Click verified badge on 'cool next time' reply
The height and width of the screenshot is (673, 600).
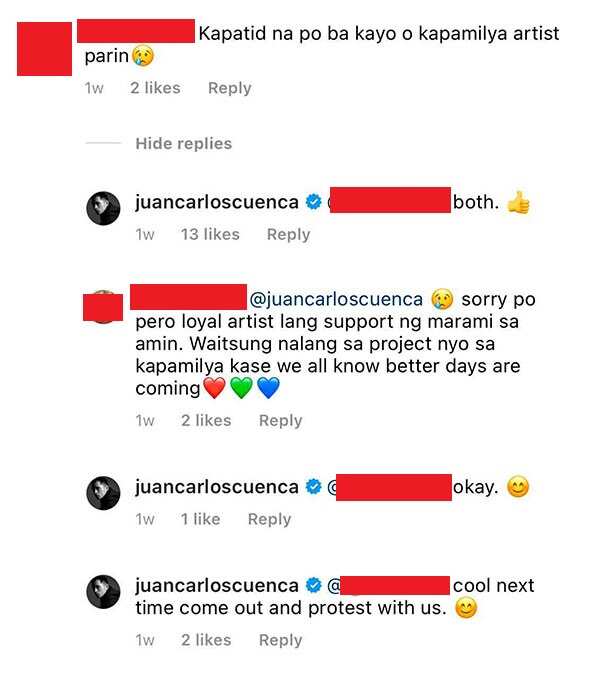click(313, 585)
